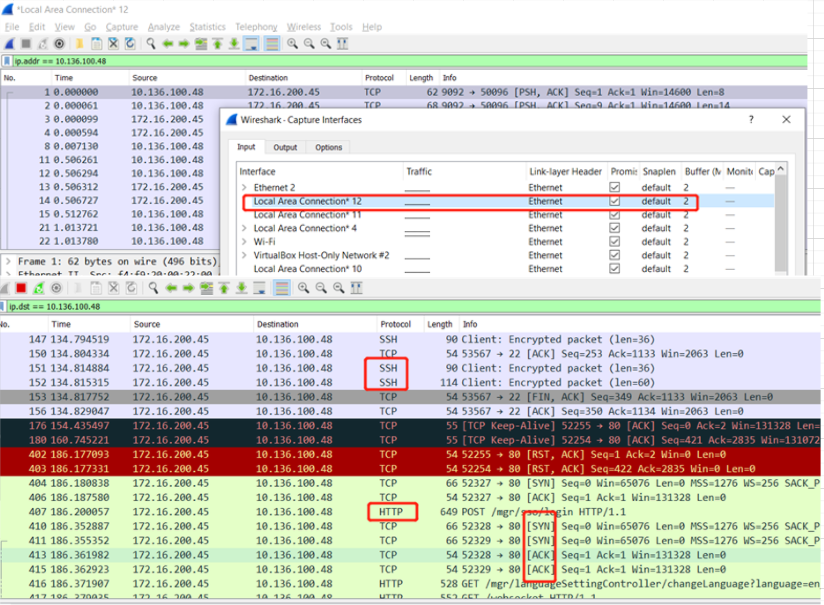
Task: Go forward with the top toolbar's right arrow
Action: pos(184,44)
